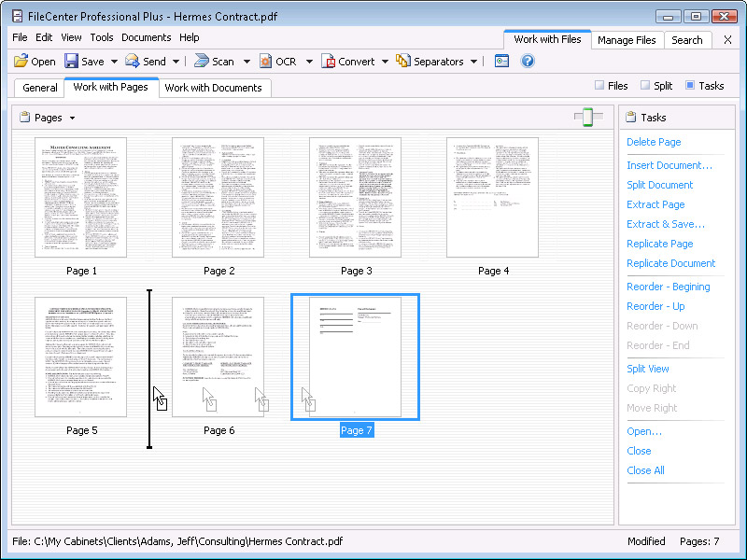747x560 pixels.
Task: Click the blue Help question mark icon
Action: [x=528, y=62]
